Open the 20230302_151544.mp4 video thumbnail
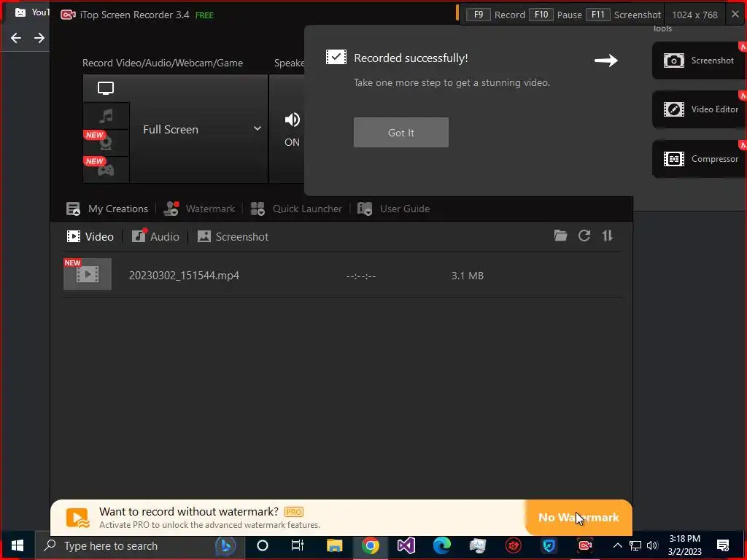The image size is (747, 560). 88,274
